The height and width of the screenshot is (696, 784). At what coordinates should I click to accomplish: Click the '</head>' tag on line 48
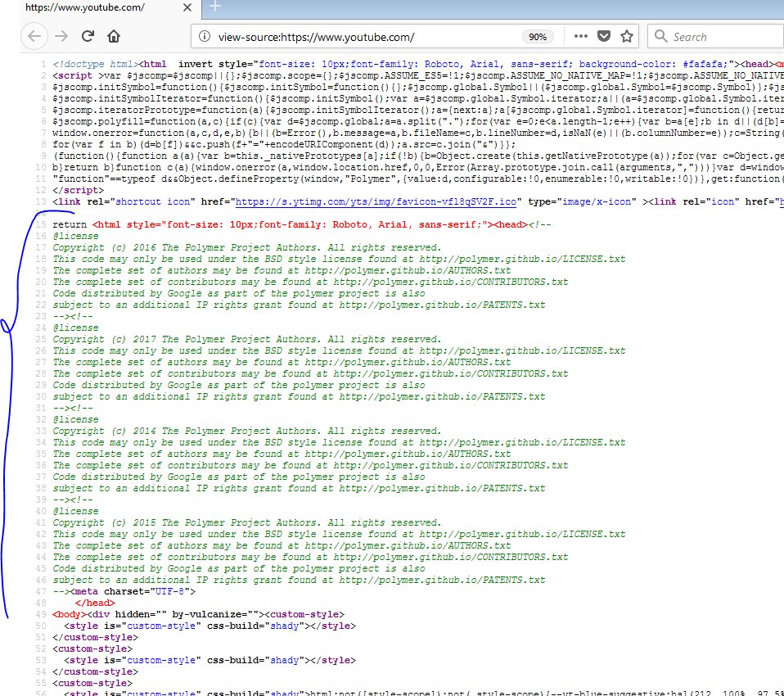click(x=95, y=603)
